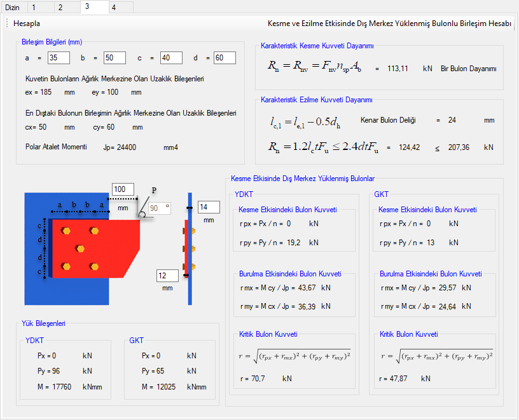Select the 'cy= 60' value
The width and height of the screenshot is (519, 420).
104,127
